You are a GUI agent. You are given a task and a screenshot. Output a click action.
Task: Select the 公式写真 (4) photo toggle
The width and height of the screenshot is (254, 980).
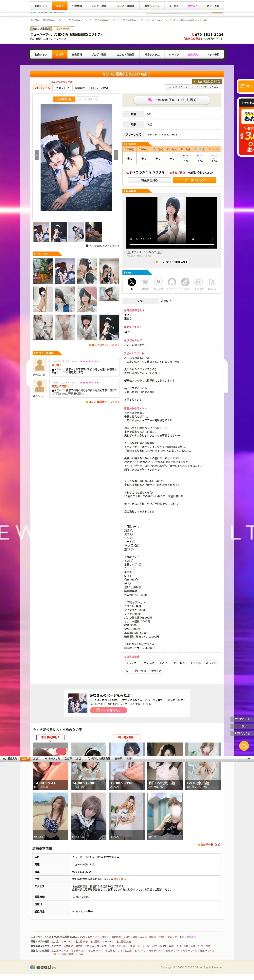click(64, 99)
